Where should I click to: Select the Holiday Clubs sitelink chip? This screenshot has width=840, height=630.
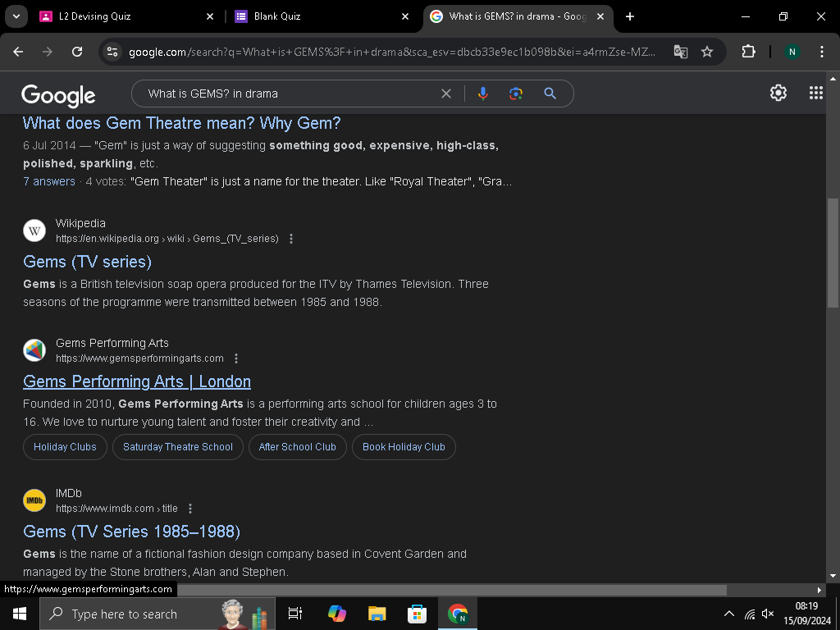pos(65,447)
